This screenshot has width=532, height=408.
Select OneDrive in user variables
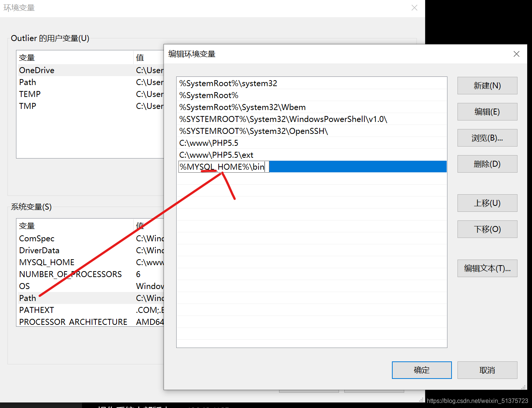(x=91, y=70)
